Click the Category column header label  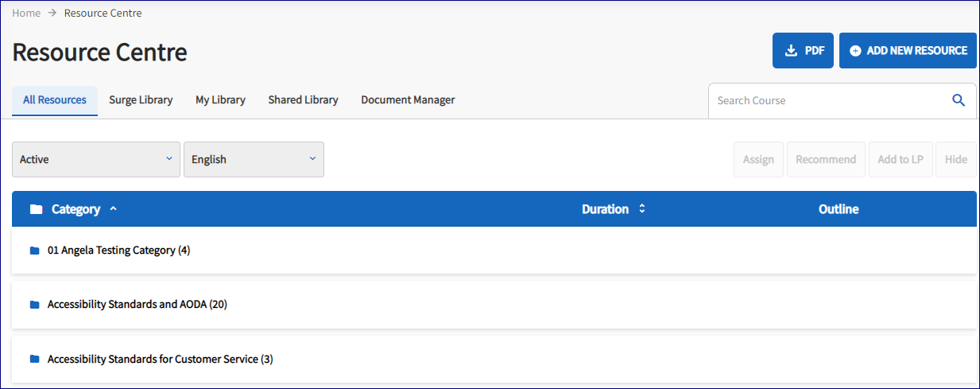coord(76,209)
